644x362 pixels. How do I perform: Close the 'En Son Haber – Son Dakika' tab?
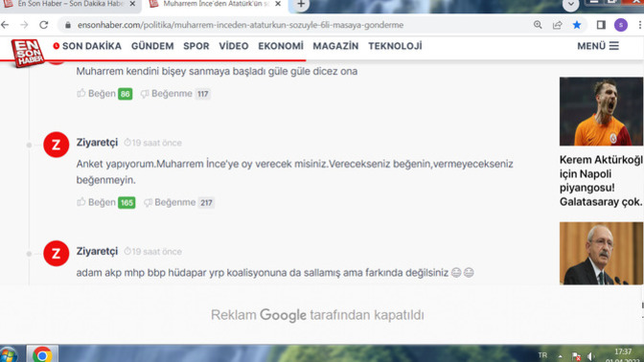(132, 4)
